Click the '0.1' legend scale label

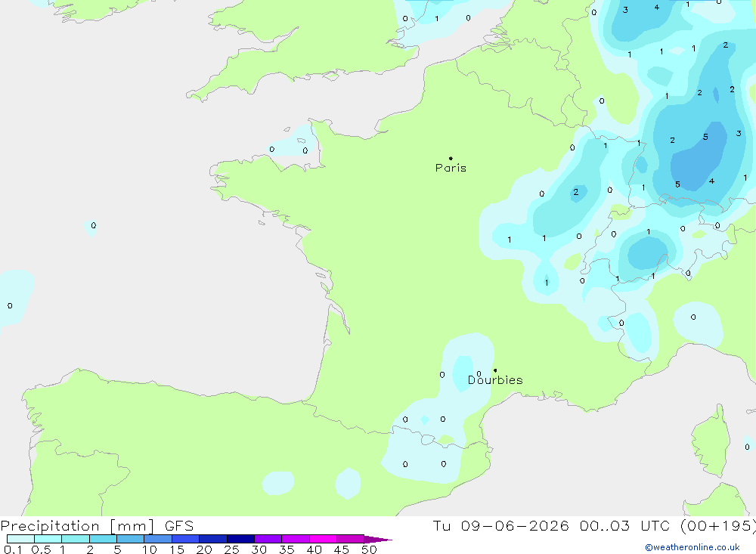tap(13, 549)
